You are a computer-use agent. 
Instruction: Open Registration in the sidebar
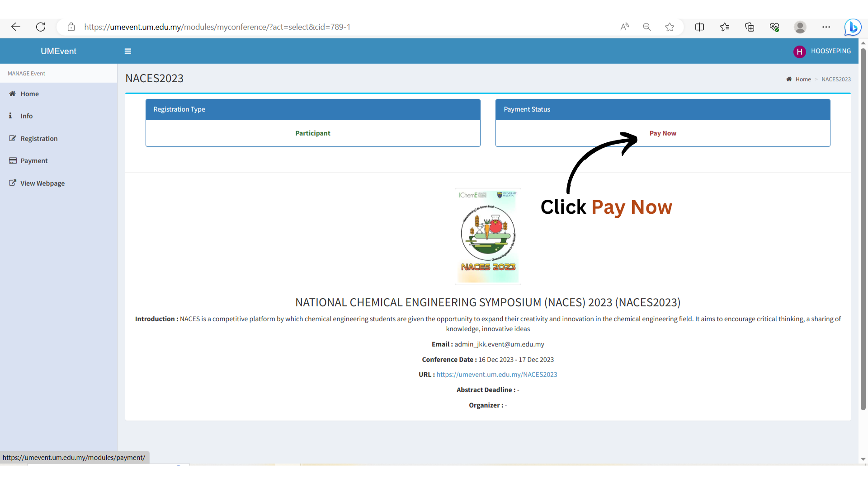[39, 139]
